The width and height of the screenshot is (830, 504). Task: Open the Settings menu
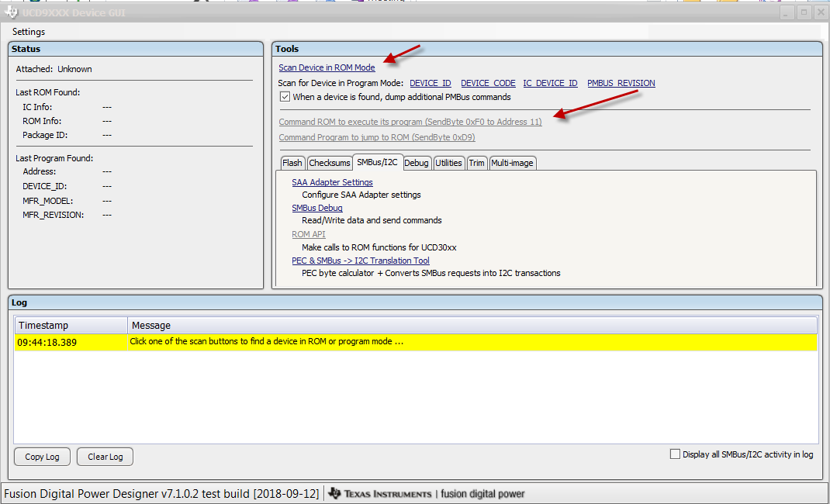point(29,32)
